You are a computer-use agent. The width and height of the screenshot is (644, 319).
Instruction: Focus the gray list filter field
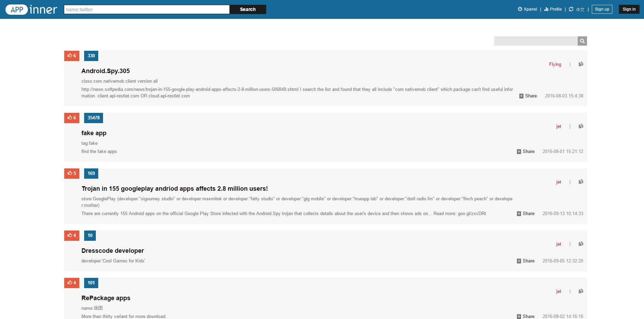[x=536, y=41]
